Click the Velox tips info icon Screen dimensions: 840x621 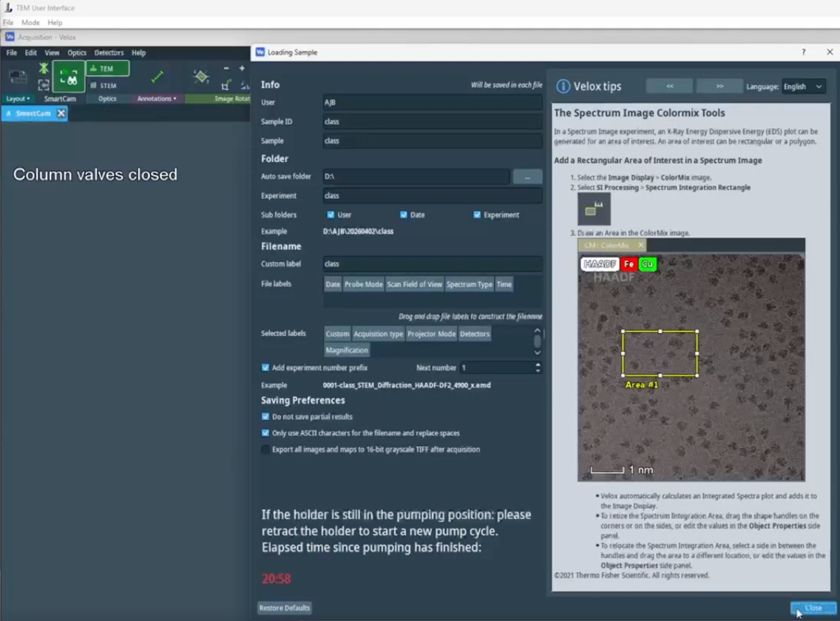pos(563,86)
